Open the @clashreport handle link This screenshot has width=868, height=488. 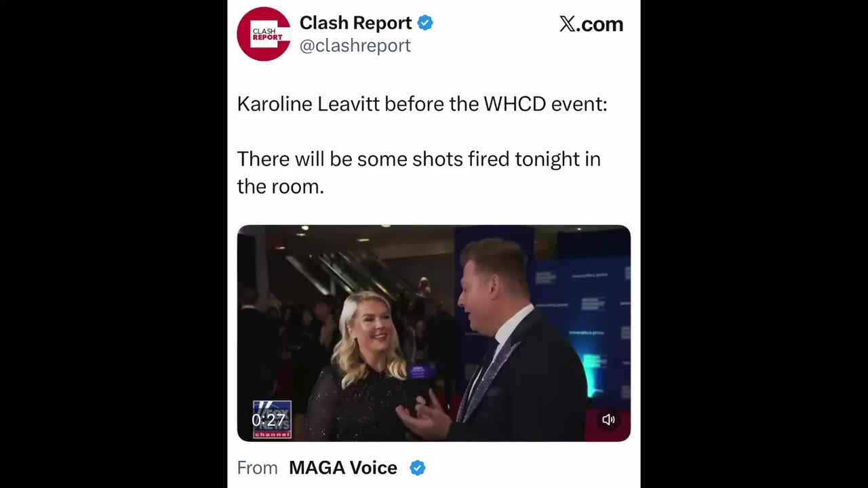pyautogui.click(x=355, y=45)
